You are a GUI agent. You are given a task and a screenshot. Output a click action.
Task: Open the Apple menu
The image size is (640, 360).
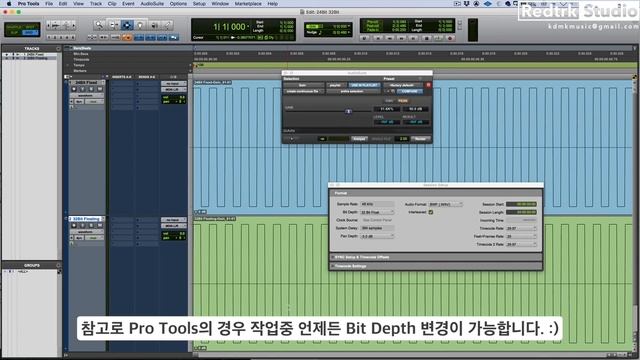tap(9, 4)
